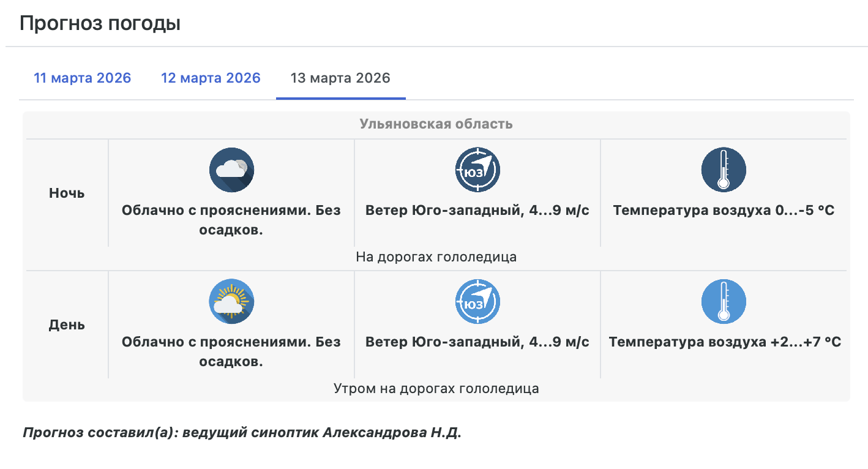
Task: Select the Ночь row label
Action: [x=67, y=193]
